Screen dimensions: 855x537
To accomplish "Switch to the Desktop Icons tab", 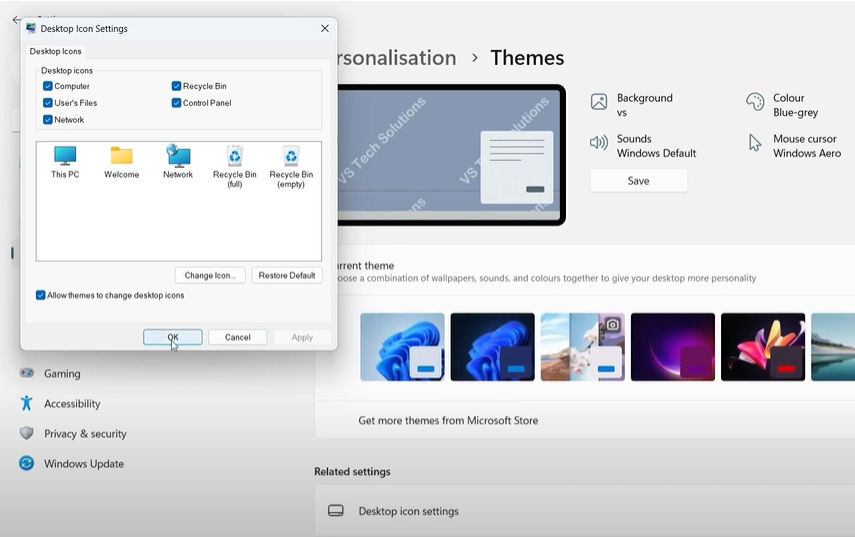I will [56, 51].
